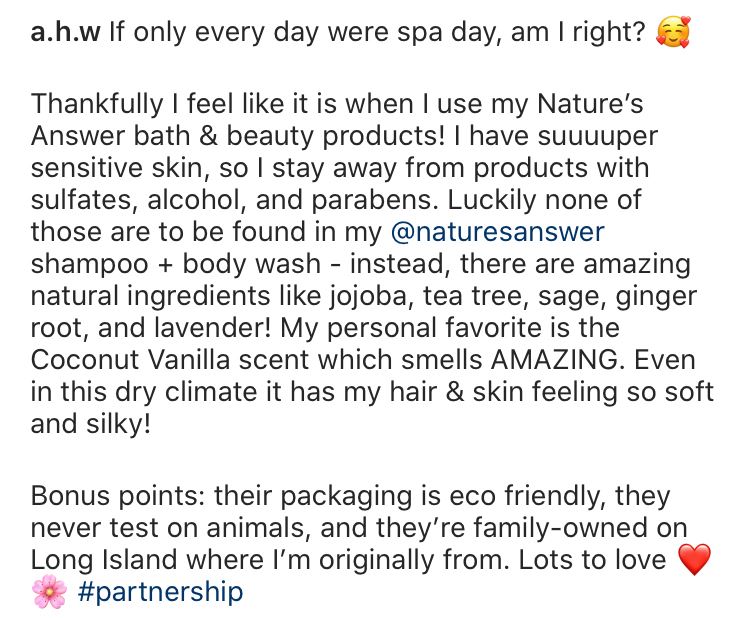This screenshot has width=750, height=618.
Task: Click the words "soft and silky"
Action: tap(675, 394)
